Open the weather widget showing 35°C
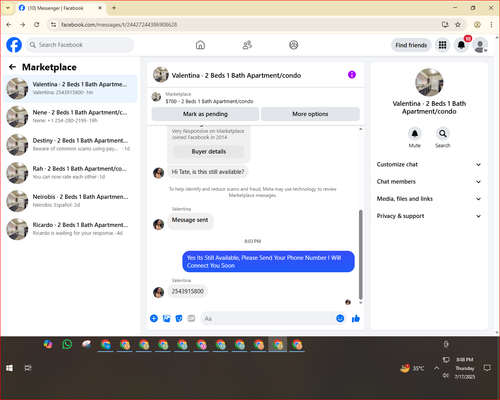500x400 pixels. click(412, 368)
